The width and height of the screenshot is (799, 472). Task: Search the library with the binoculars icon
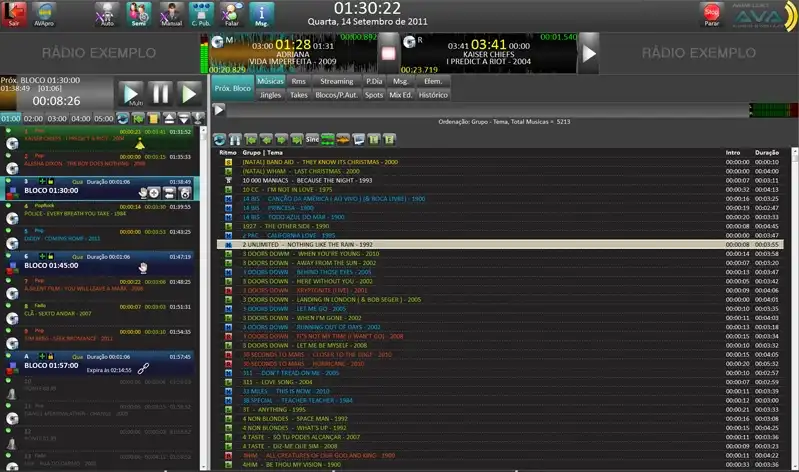(x=235, y=140)
